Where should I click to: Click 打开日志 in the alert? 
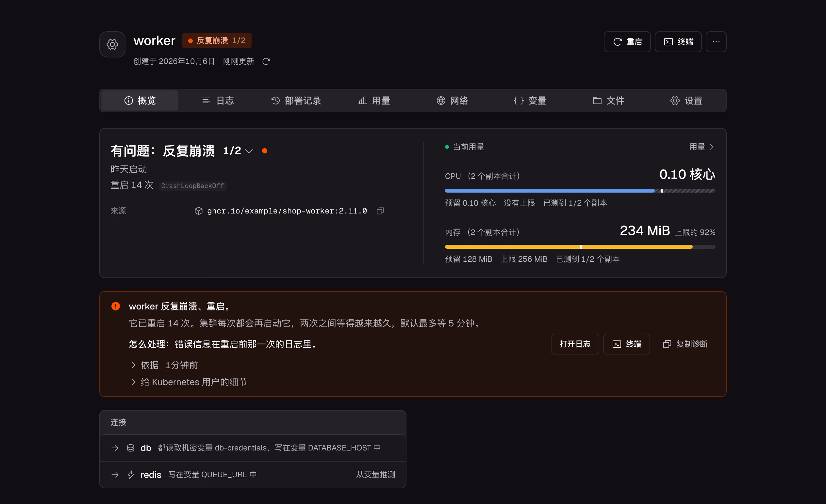pos(575,344)
